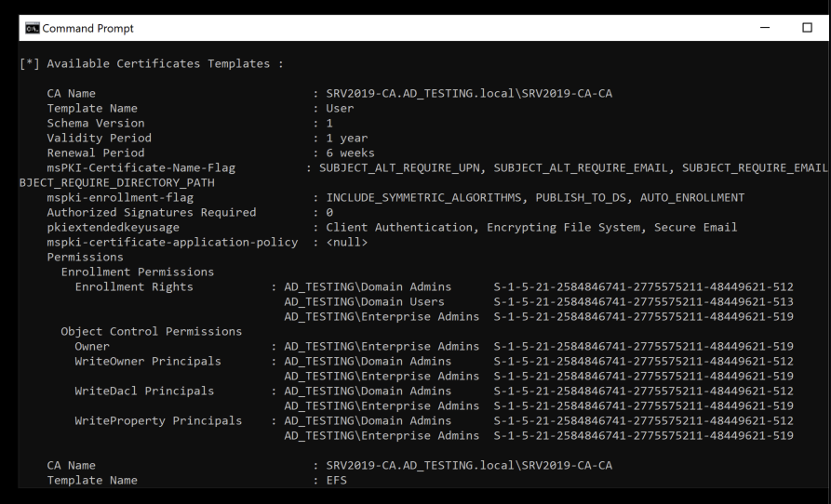
Task: Click the Command Prompt system menu icon
Action: pos(32,28)
